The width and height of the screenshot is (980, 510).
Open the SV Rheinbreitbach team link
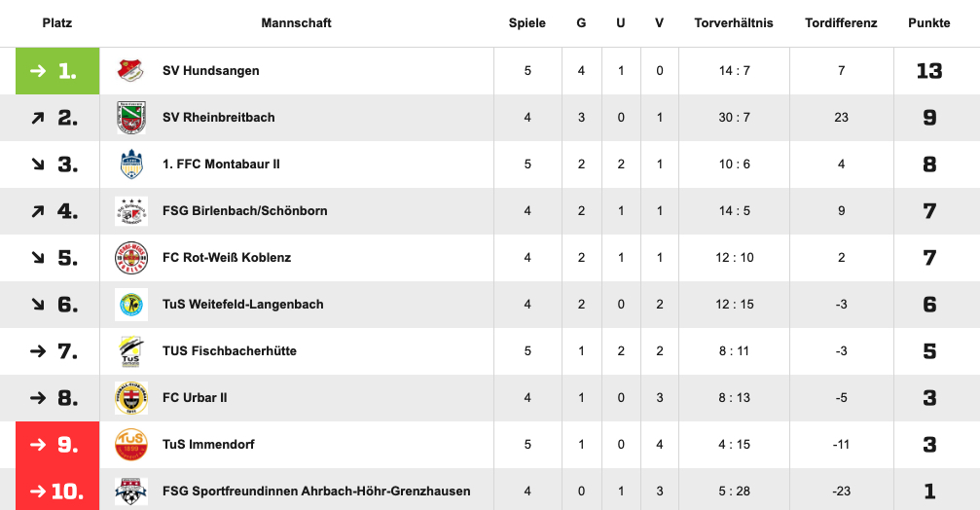click(x=219, y=118)
